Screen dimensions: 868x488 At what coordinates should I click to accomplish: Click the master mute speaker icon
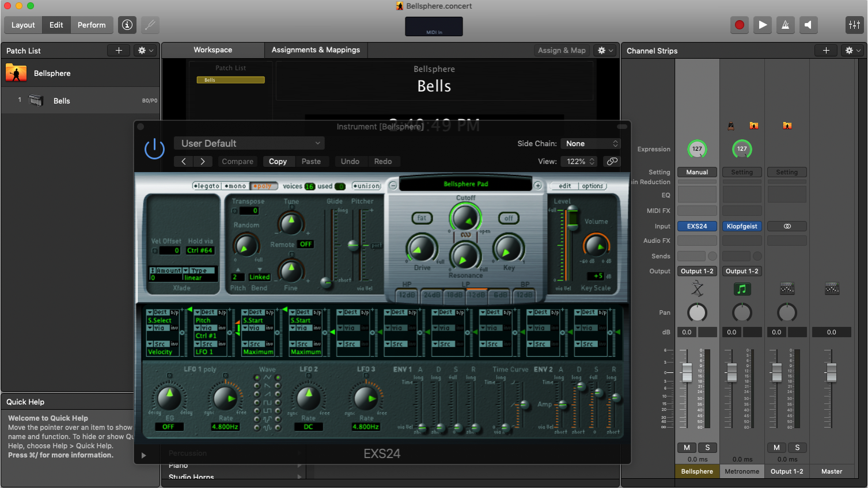coord(808,25)
